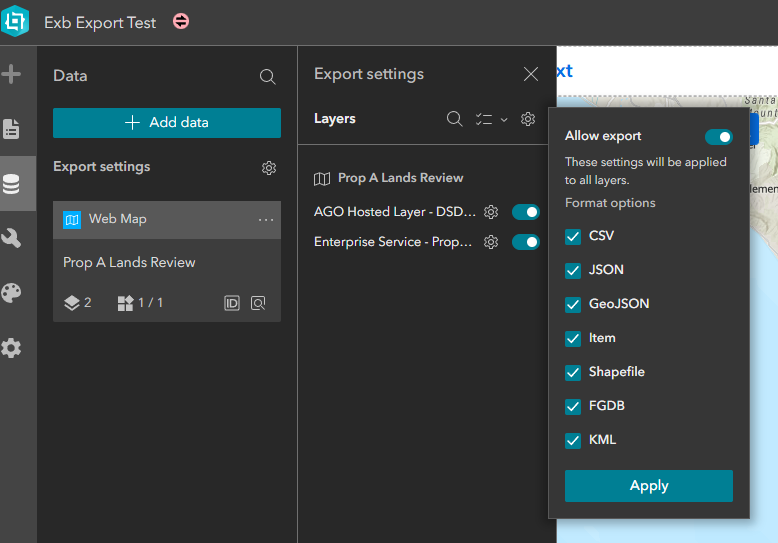Search layers in Export settings panel
The width and height of the screenshot is (778, 543).
tap(454, 119)
